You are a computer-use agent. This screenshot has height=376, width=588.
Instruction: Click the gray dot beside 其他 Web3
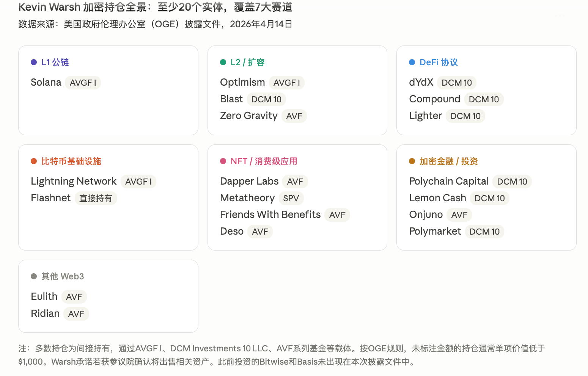(x=34, y=276)
